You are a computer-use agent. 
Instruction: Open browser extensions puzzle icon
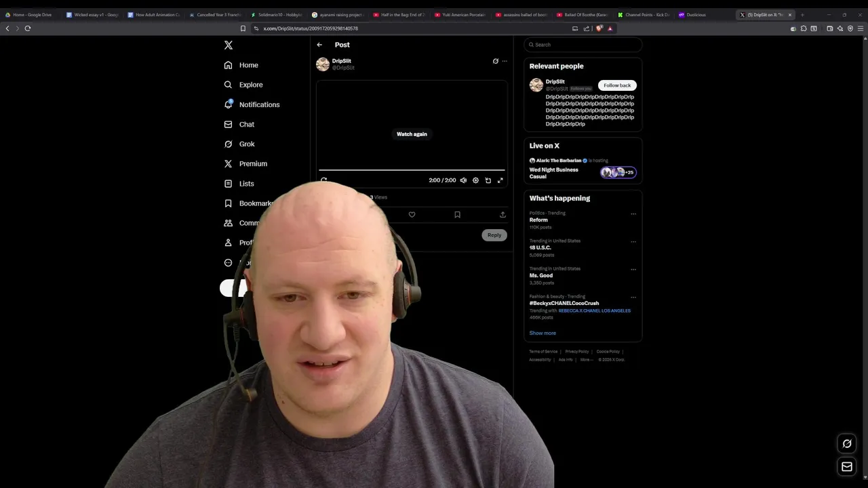[804, 28]
